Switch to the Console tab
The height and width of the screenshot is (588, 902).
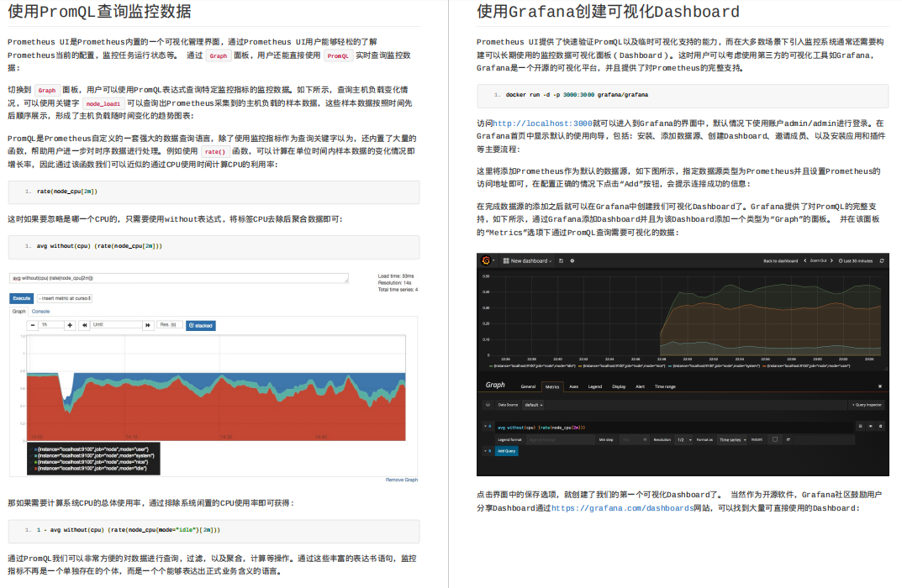coord(40,311)
